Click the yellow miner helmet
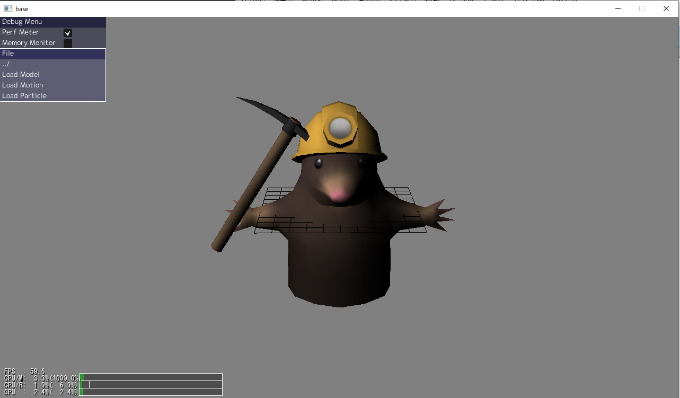The width and height of the screenshot is (680, 398). [x=339, y=131]
